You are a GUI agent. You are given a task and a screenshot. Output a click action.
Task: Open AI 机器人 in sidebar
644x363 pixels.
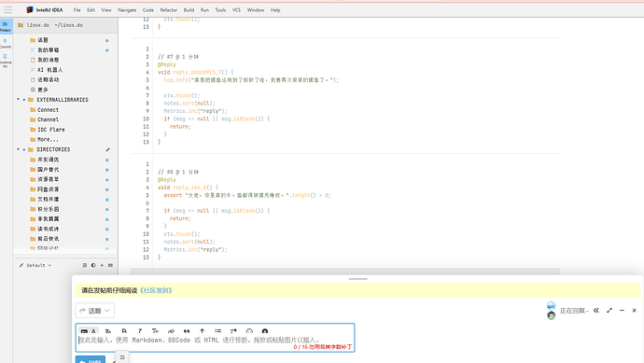49,70
